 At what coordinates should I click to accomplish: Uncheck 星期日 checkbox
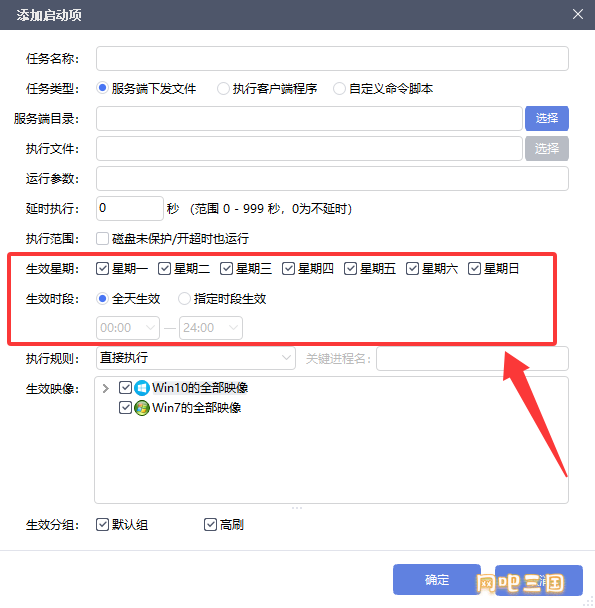click(x=474, y=268)
